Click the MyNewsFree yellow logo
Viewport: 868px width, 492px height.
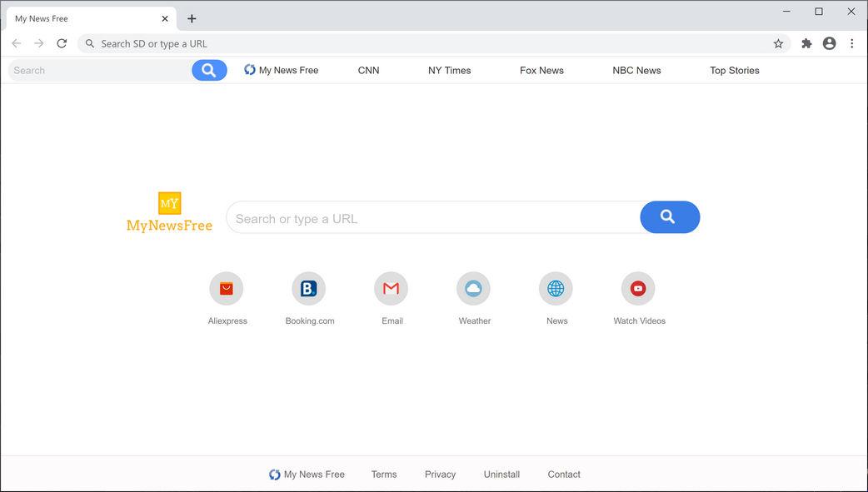coord(169,212)
